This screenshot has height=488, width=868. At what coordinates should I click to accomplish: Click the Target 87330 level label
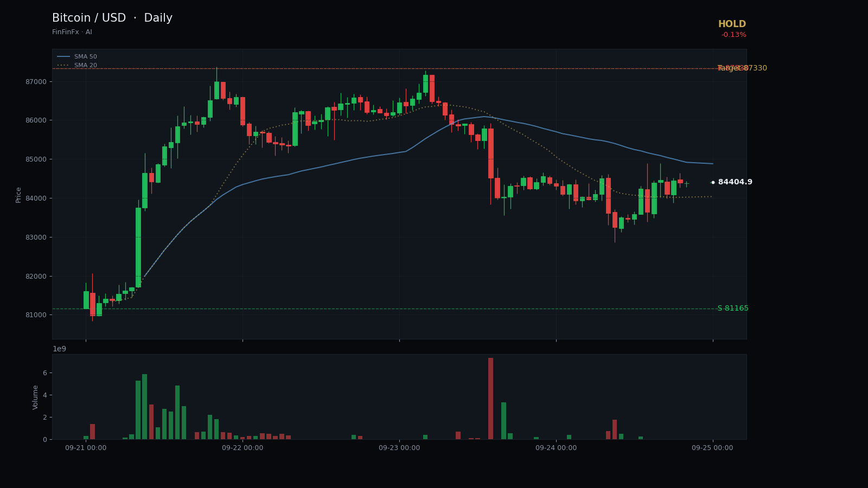pos(742,68)
